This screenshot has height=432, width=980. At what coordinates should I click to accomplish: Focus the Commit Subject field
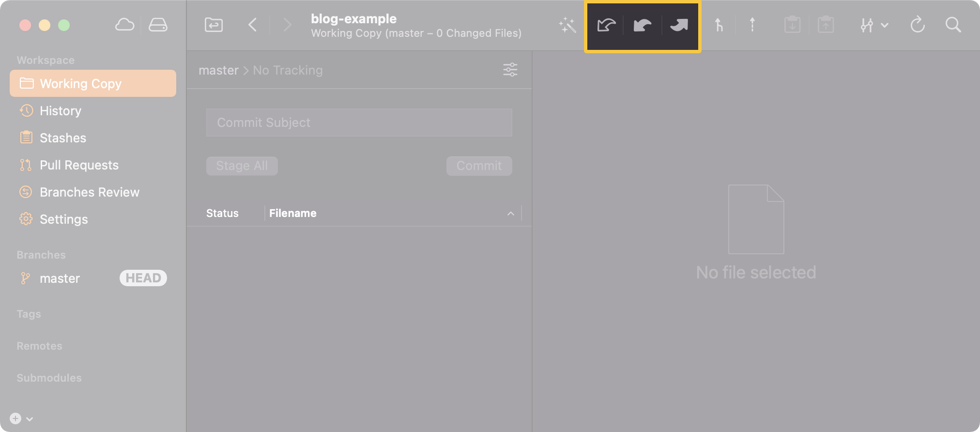359,123
